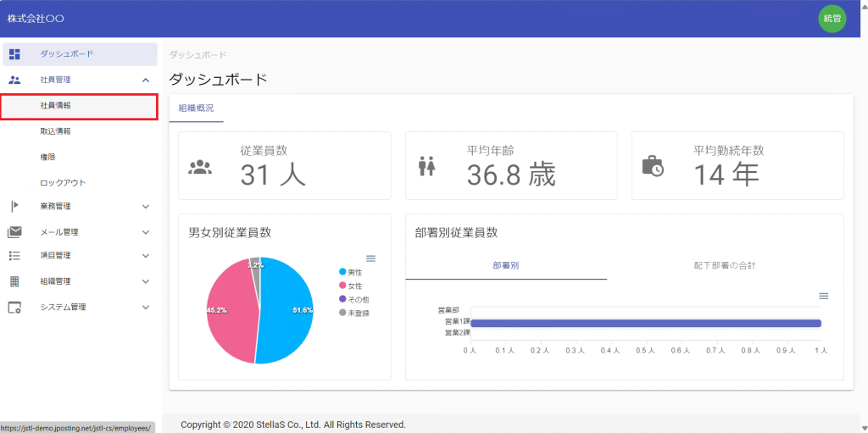Open the bar chart hamburger menu
Image resolution: width=868 pixels, height=433 pixels.
pos(823,296)
